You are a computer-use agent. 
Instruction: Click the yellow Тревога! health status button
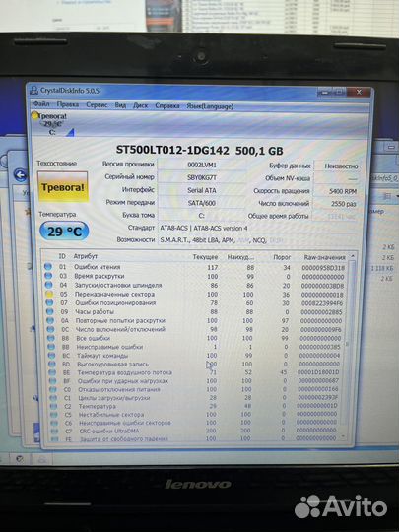(x=63, y=187)
